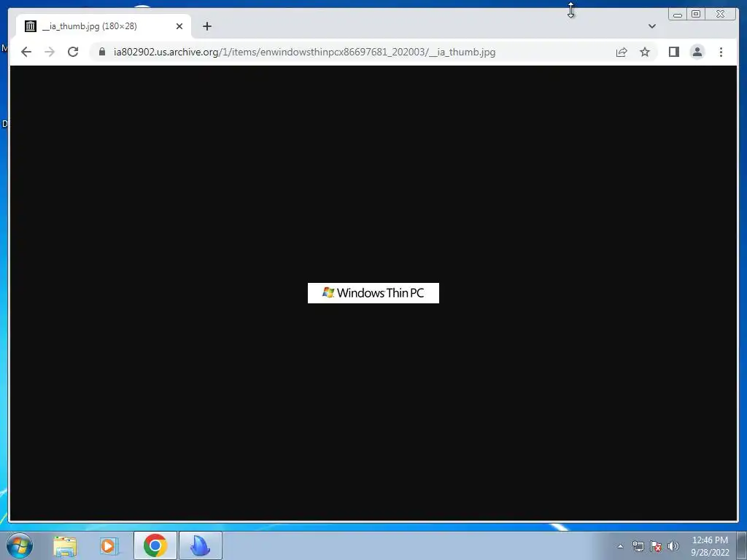Share this page using the share icon
The image size is (747, 560).
tap(622, 52)
